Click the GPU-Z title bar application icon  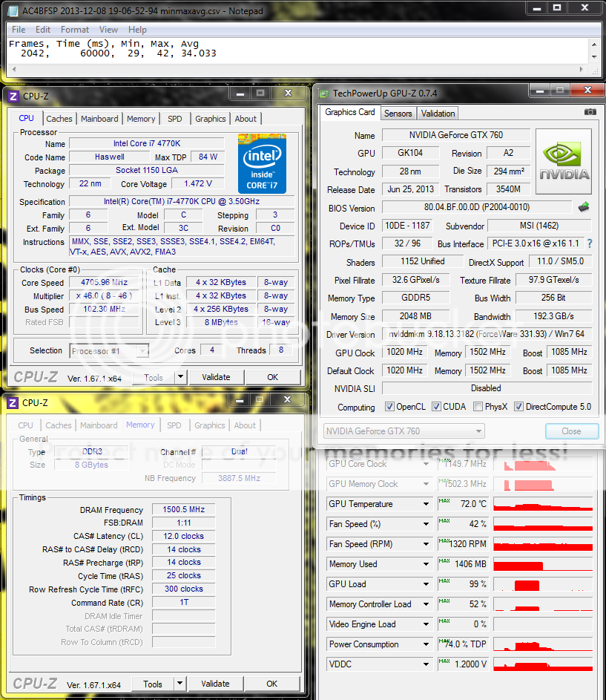click(x=323, y=93)
